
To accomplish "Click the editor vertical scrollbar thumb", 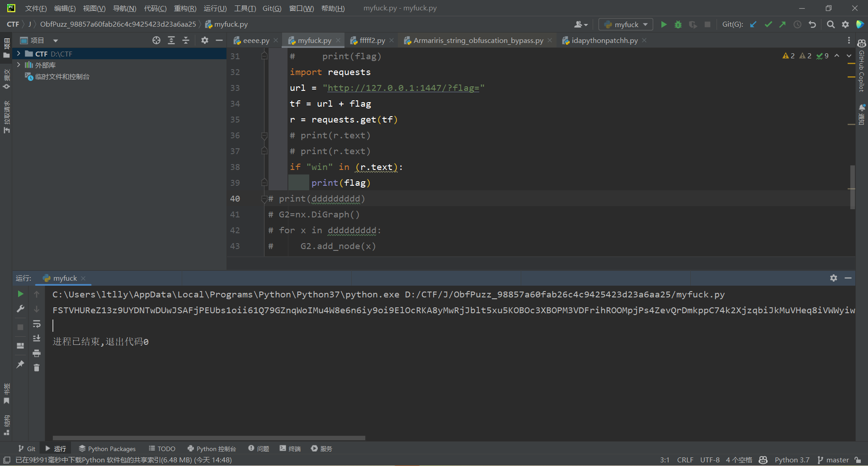I will tap(852, 187).
